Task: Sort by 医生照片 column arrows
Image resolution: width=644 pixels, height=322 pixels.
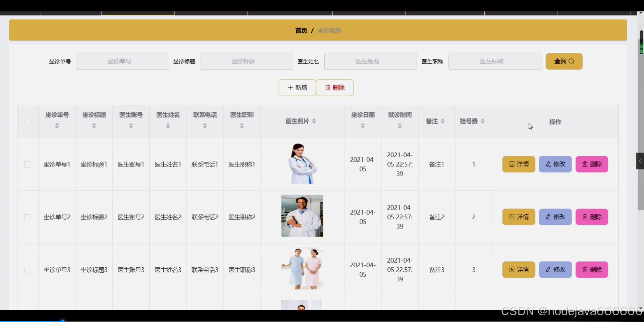Action: click(x=314, y=121)
